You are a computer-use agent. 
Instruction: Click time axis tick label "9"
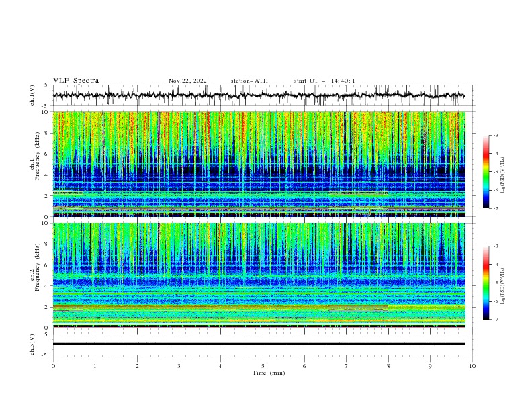[x=430, y=366]
